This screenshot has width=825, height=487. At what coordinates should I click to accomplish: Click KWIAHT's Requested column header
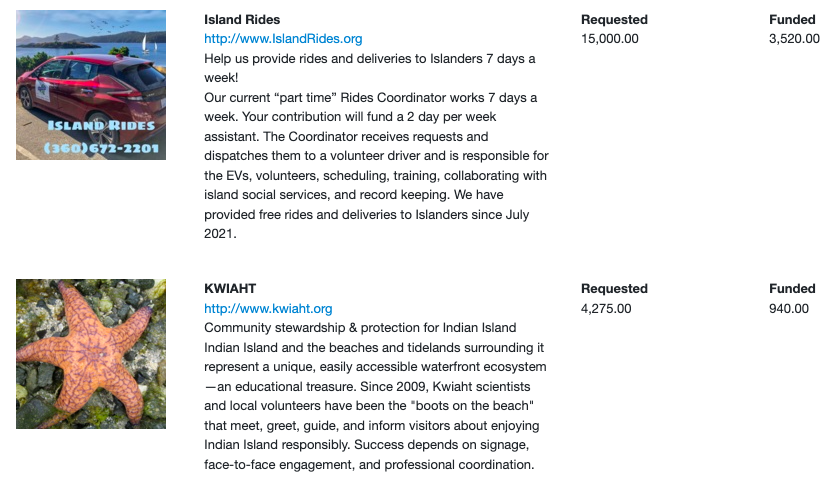614,289
